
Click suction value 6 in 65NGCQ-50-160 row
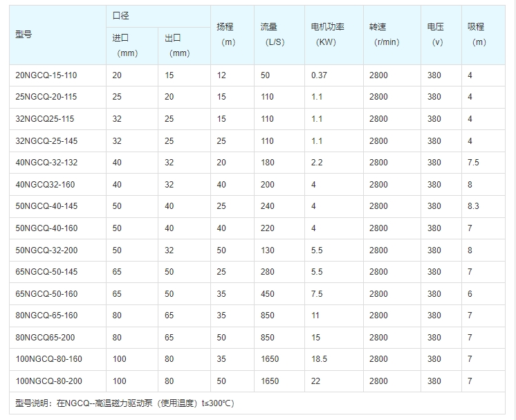[470, 293]
